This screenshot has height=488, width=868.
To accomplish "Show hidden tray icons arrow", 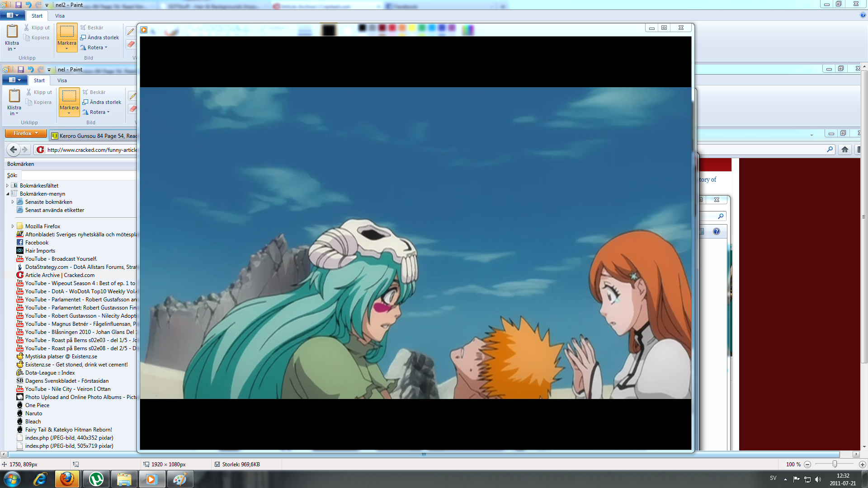I will tap(785, 479).
